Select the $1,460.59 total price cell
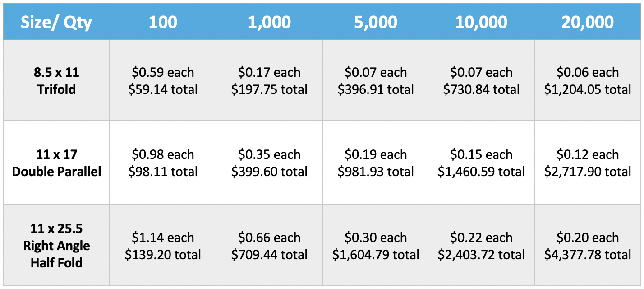This screenshot has height=289, width=644. point(481,163)
